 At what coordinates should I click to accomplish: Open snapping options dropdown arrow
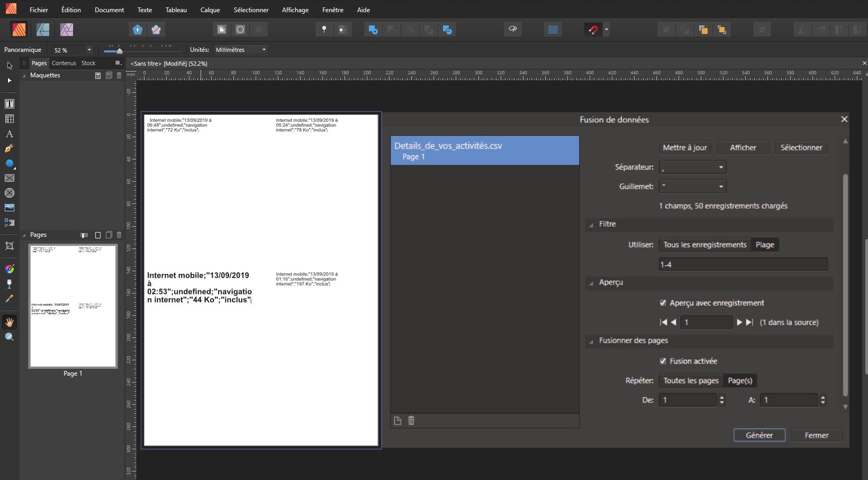pyautogui.click(x=607, y=30)
